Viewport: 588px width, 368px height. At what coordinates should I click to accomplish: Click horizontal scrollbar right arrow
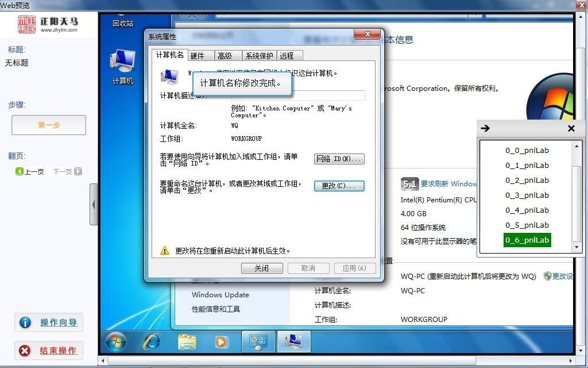(x=570, y=361)
